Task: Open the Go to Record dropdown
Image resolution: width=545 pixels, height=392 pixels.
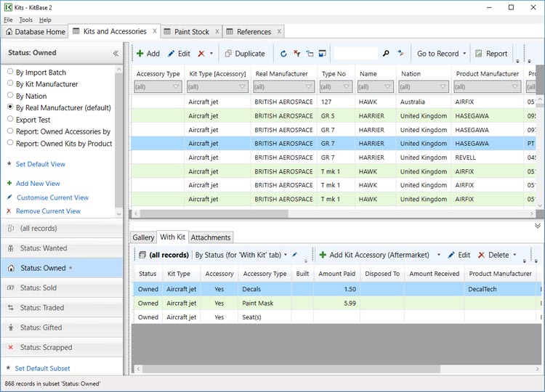Action: click(x=464, y=54)
